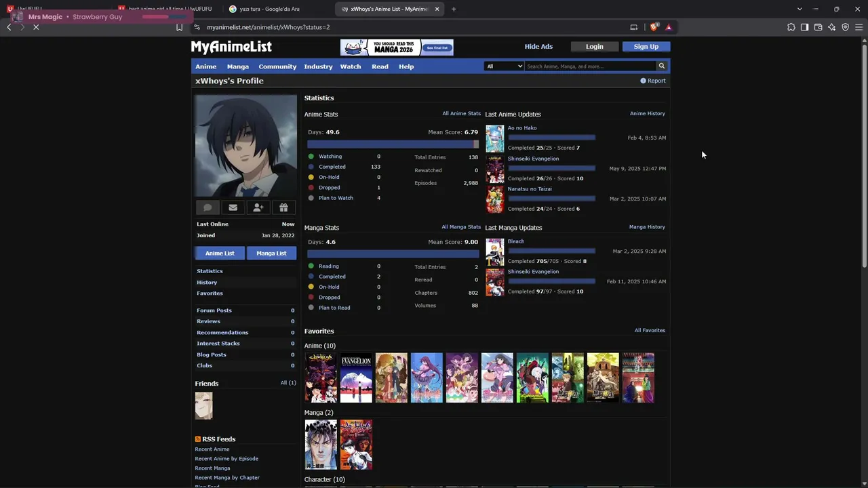Open the browser main menu hamburger
Viewport: 868px width, 488px height.
tap(859, 27)
